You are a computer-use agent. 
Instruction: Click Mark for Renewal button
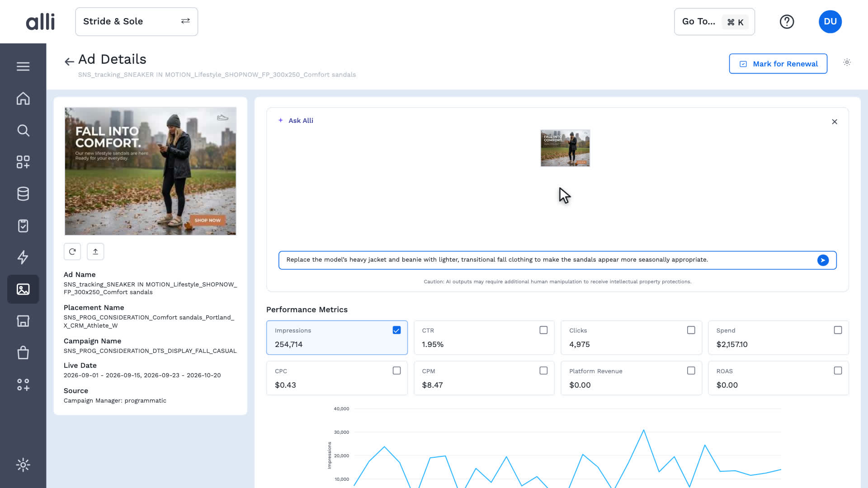coord(778,64)
